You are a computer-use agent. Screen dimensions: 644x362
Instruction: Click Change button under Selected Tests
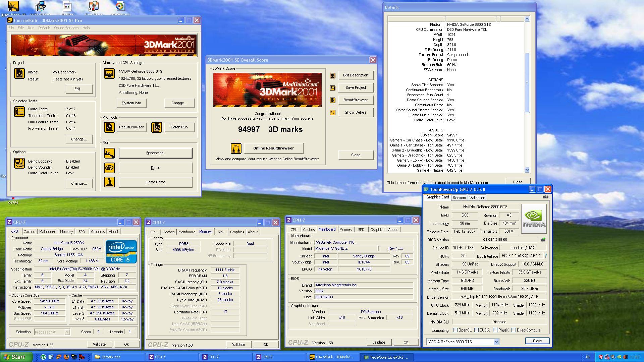coord(79,139)
